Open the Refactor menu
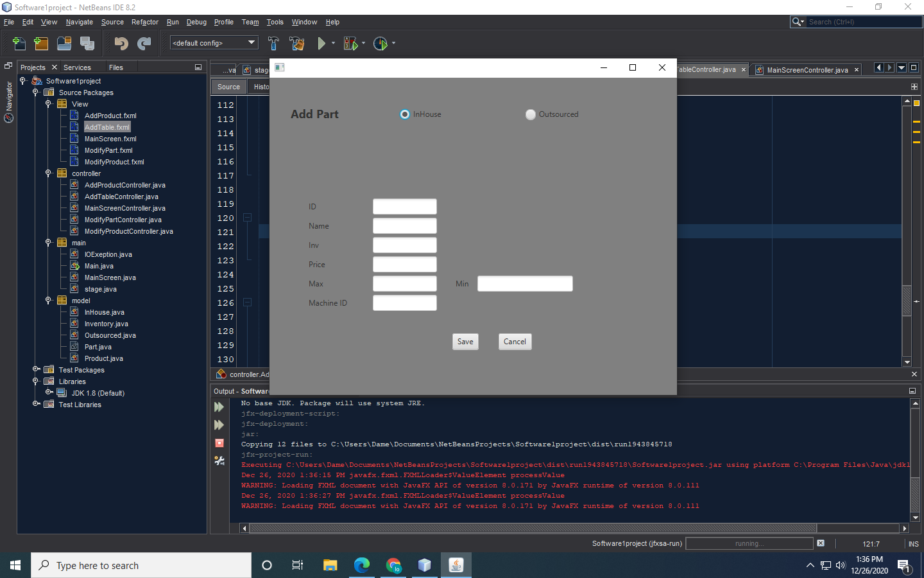Screen dimensions: 924x578 [144, 21]
